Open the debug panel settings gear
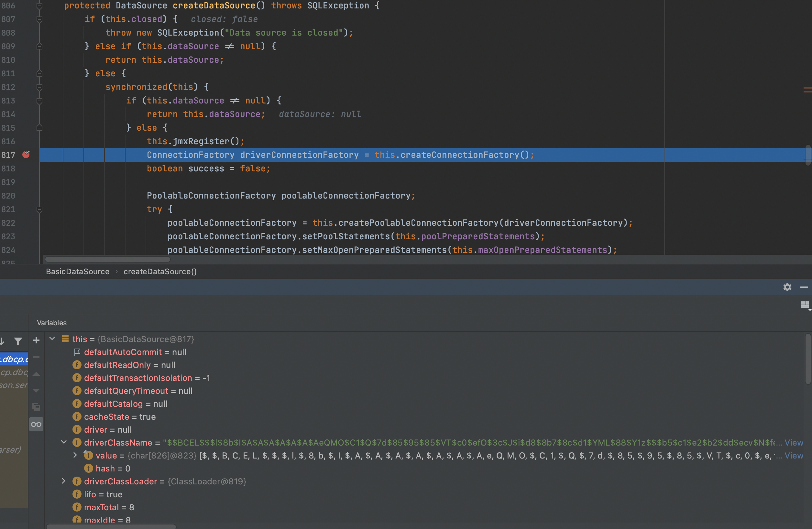The width and height of the screenshot is (812, 529). [787, 287]
